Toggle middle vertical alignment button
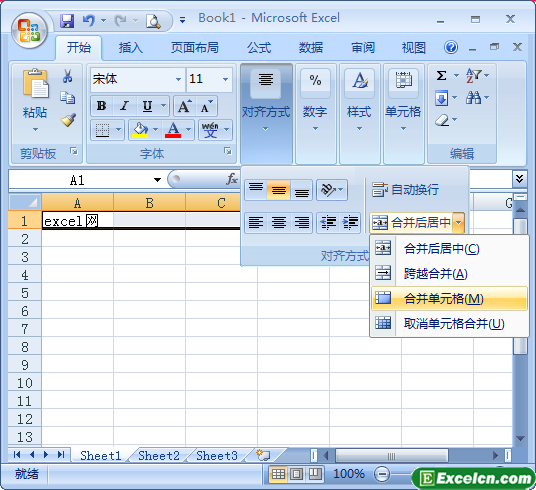 (x=279, y=190)
